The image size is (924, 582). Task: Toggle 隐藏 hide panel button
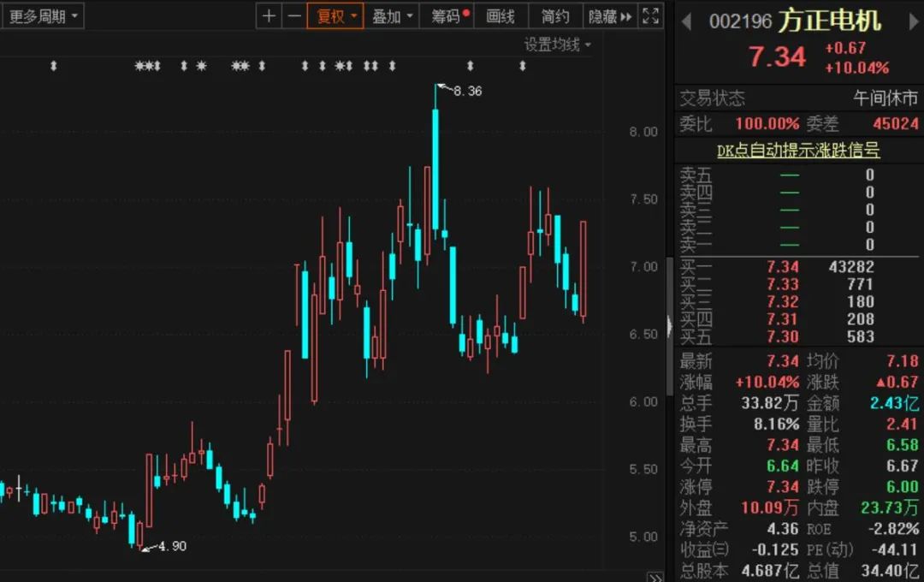pyautogui.click(x=610, y=16)
